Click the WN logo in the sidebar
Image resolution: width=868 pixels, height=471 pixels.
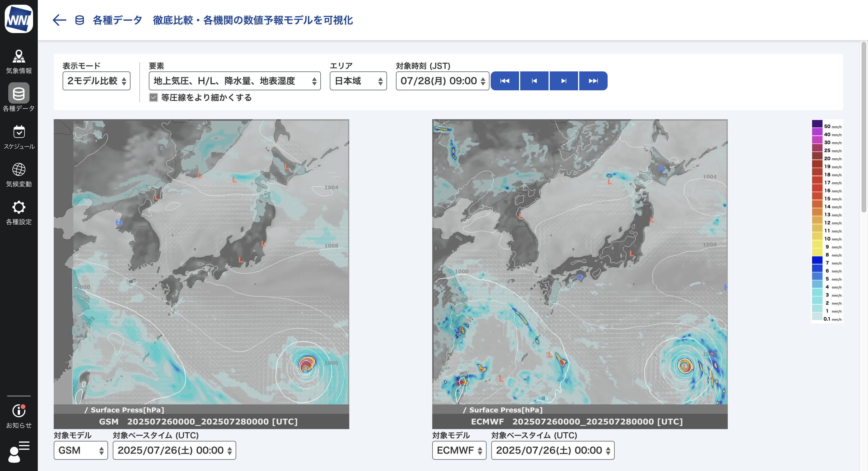coord(19,19)
